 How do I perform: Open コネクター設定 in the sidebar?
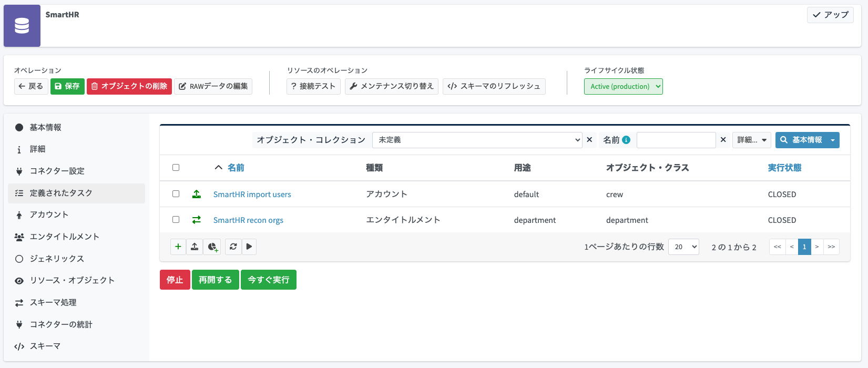tap(77, 171)
